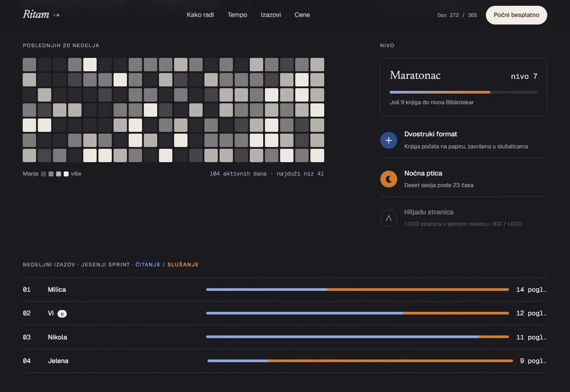
Task: Click the Noćna ptica badge title
Action: pos(423,173)
